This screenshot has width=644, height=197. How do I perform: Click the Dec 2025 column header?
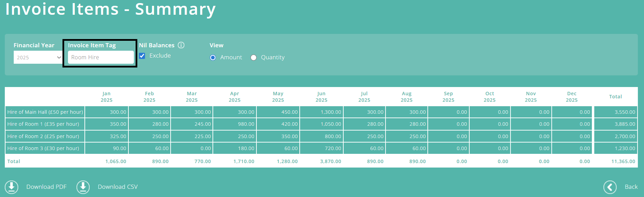click(572, 97)
